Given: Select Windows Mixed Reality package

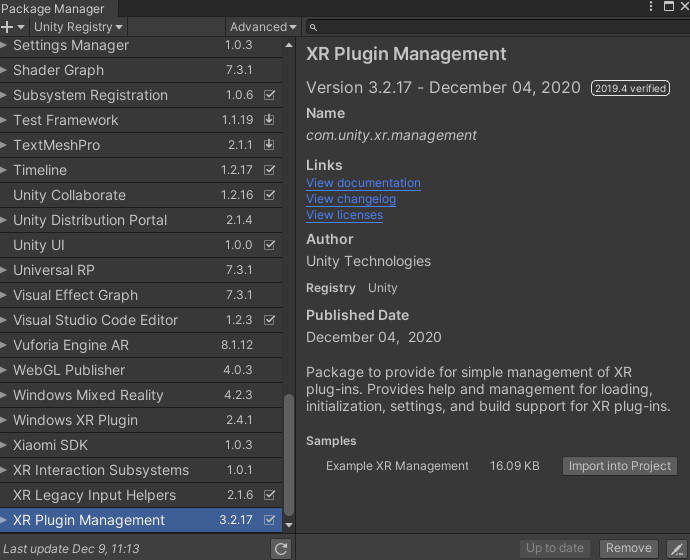Looking at the screenshot, I should click(x=141, y=395).
